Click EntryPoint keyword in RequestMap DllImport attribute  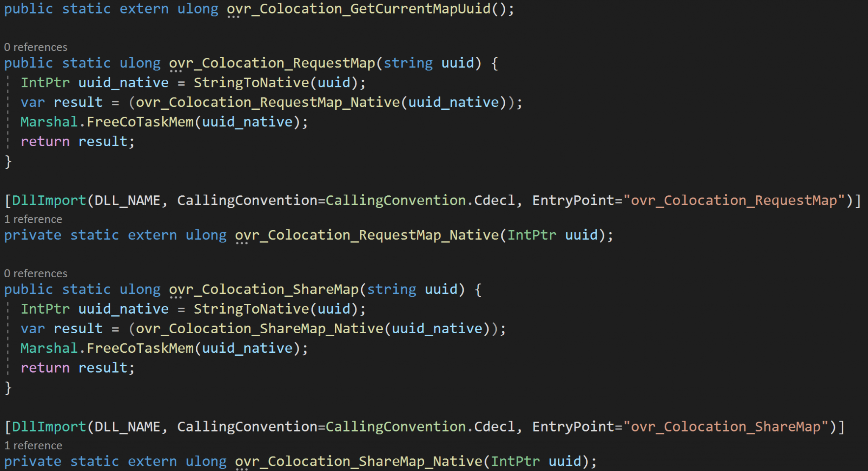(573, 201)
